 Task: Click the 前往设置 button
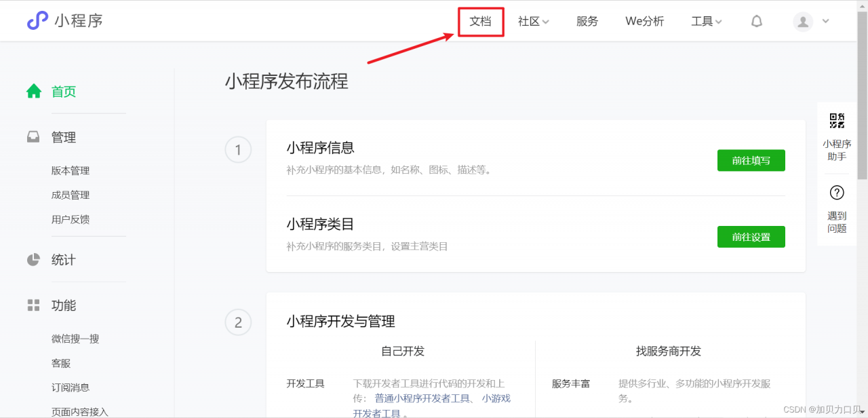coord(751,236)
